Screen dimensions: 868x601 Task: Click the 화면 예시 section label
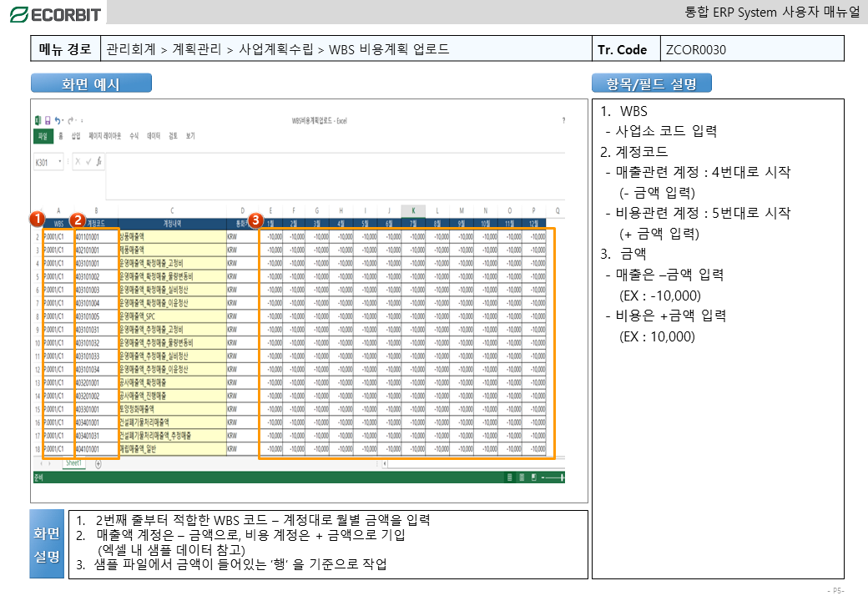coord(91,83)
